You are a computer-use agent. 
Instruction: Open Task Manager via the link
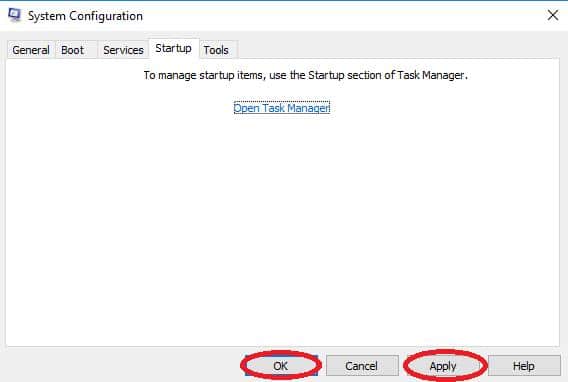pos(282,108)
